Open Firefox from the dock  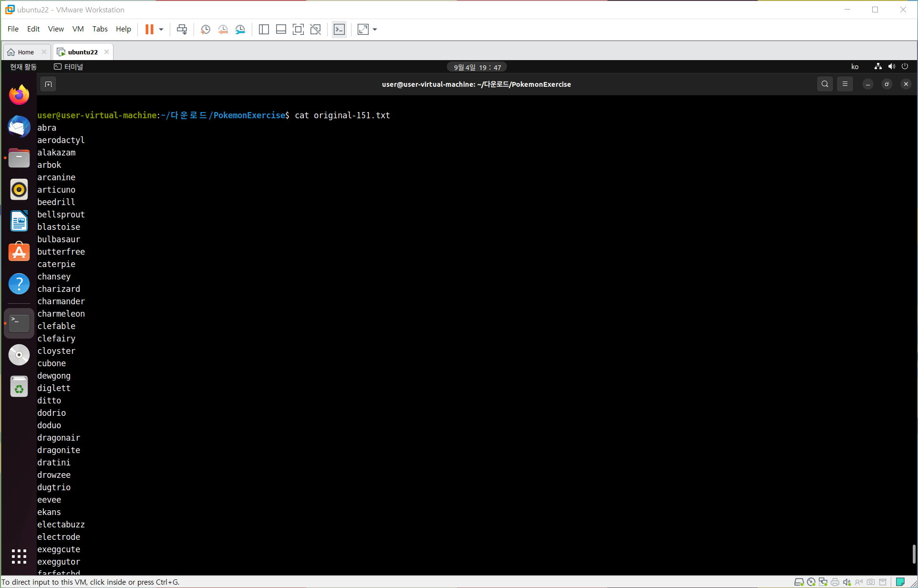point(19,95)
